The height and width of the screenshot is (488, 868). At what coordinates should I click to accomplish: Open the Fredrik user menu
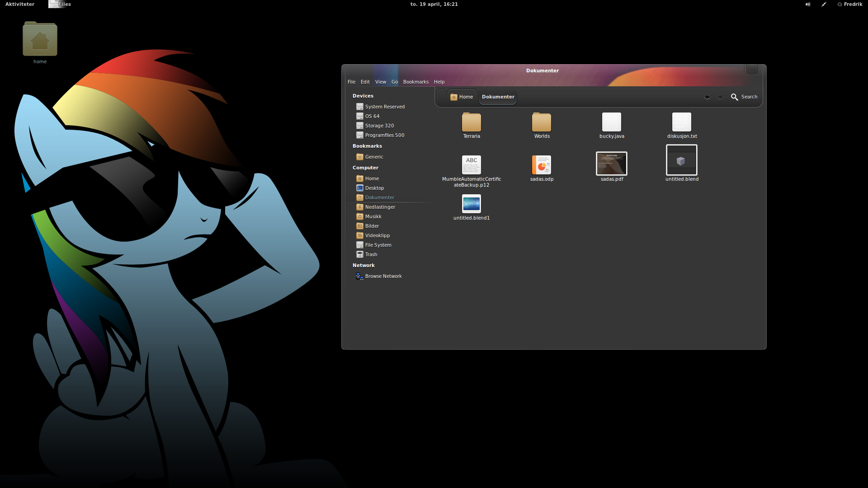(x=850, y=4)
